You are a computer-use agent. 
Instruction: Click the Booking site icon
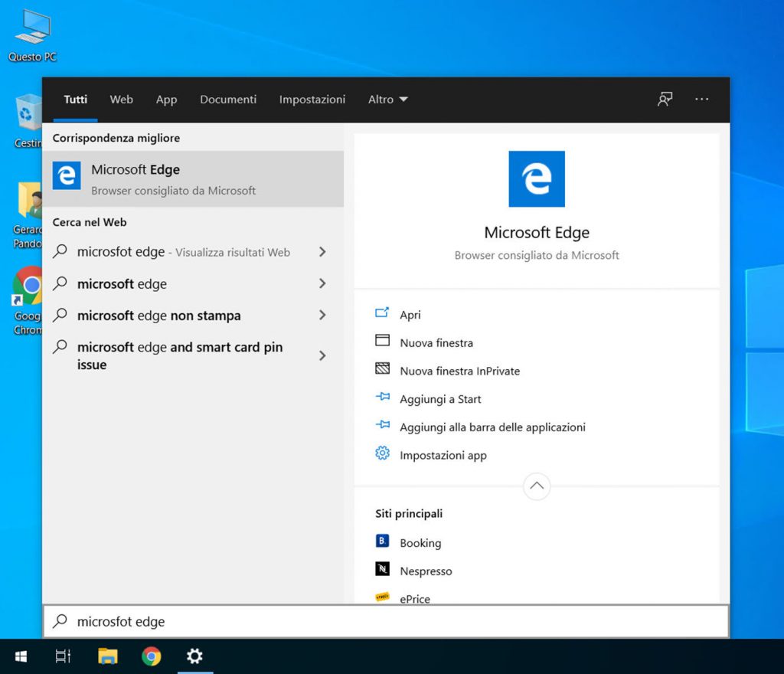tap(383, 541)
